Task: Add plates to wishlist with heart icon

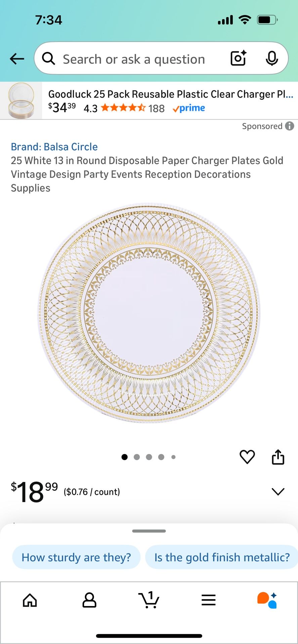Action: (248, 456)
